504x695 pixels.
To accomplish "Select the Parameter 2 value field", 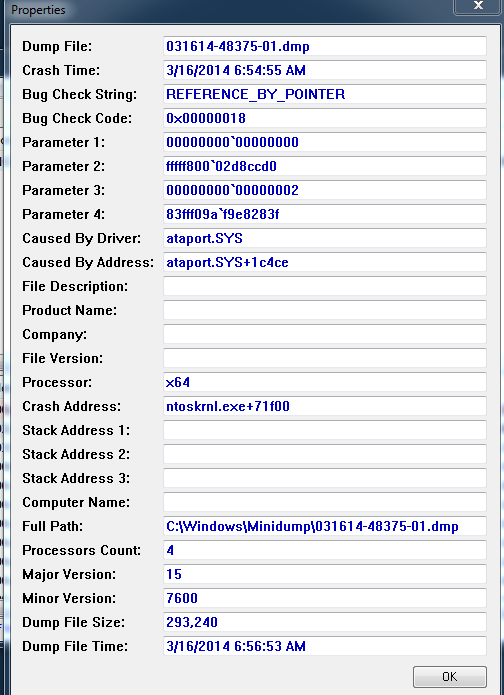I will point(324,166).
